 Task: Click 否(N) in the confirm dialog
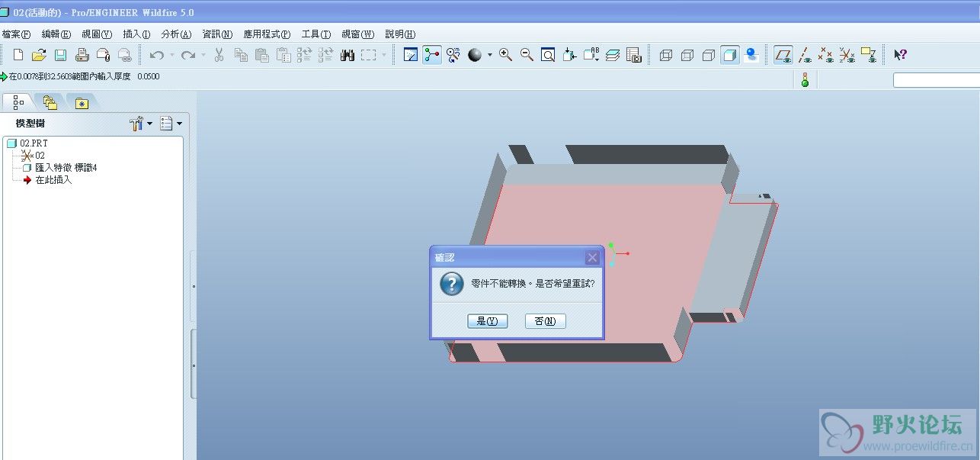546,321
